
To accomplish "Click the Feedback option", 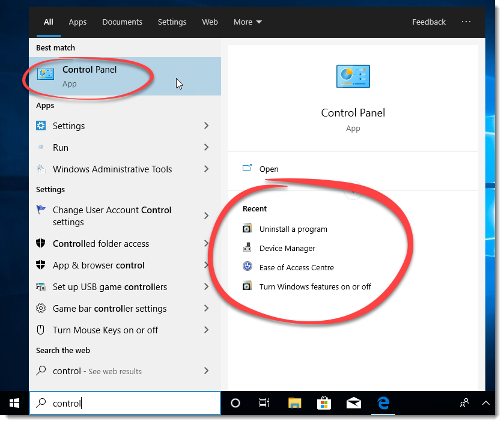I will (428, 22).
